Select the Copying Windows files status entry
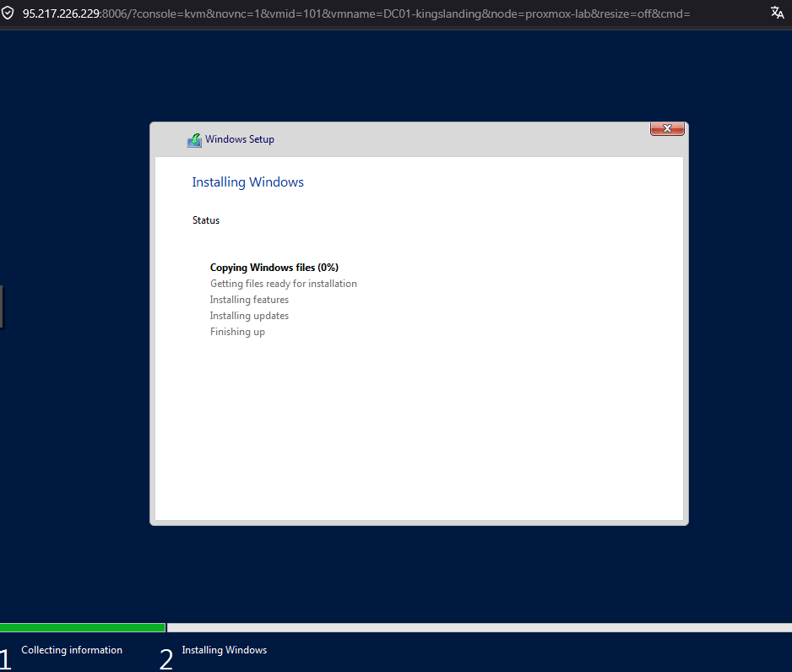Screen dimensions: 792x672 point(274,267)
